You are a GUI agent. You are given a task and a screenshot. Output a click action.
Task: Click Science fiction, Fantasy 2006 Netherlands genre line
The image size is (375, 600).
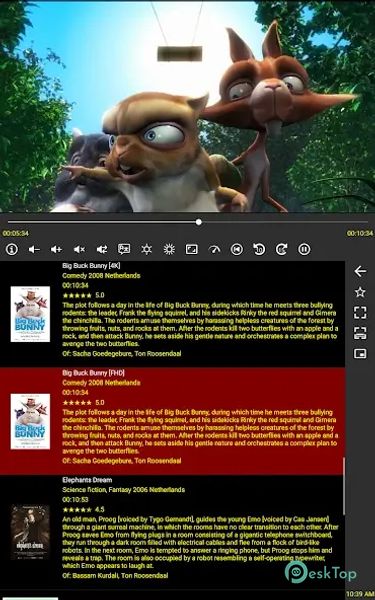click(x=123, y=490)
